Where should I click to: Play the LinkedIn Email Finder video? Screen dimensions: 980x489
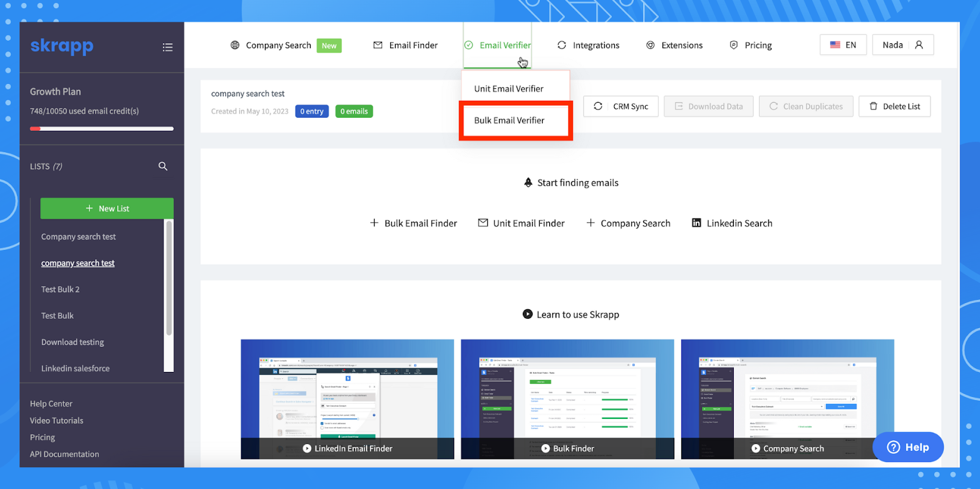coord(348,399)
